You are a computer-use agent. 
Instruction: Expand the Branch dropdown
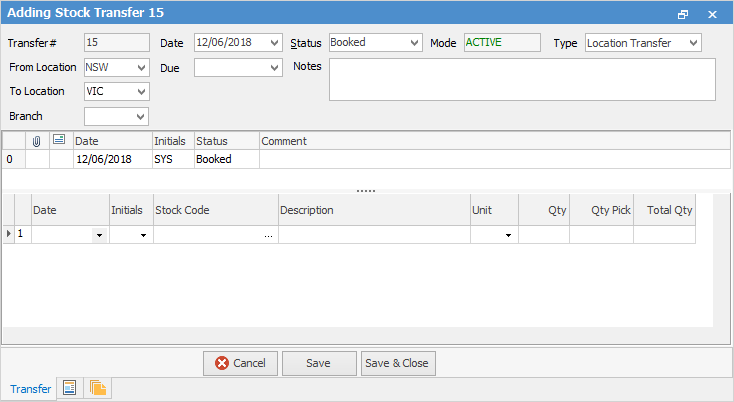point(140,116)
